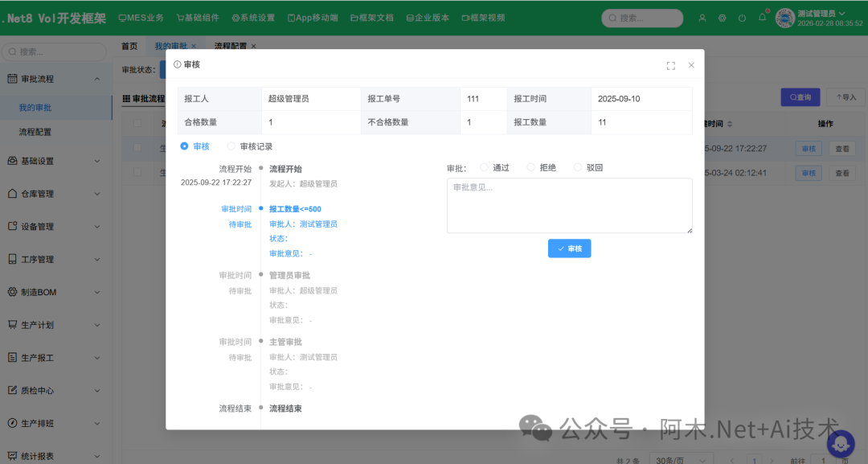Open the 30条/页 page size selector
Image resolution: width=868 pixels, height=464 pixels.
[x=681, y=458]
